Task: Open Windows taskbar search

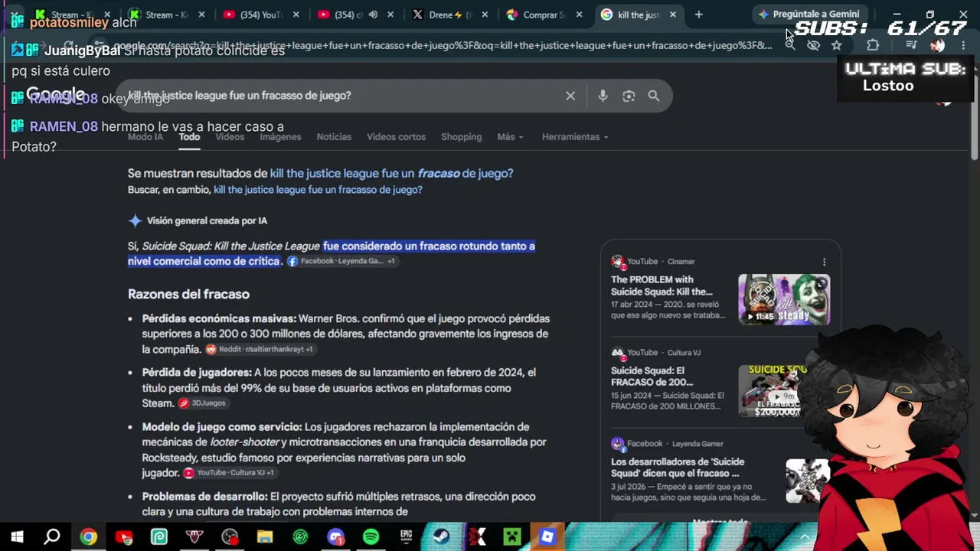Action: (52, 537)
